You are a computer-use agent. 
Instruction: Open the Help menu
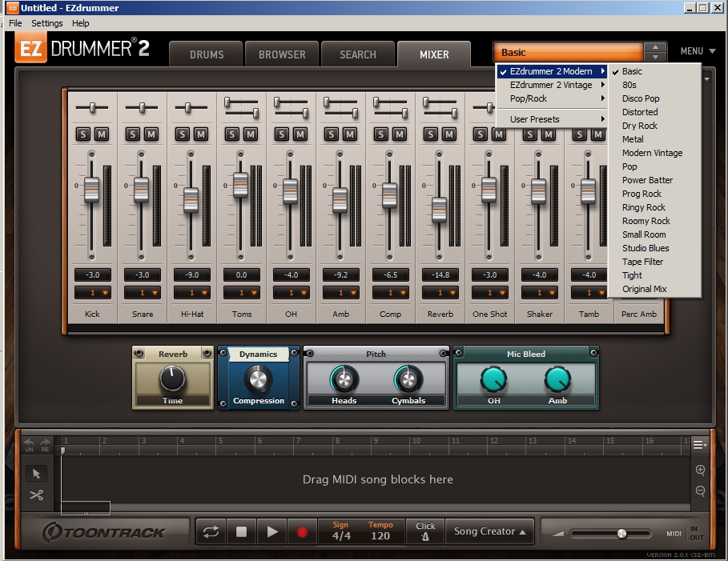tap(80, 23)
